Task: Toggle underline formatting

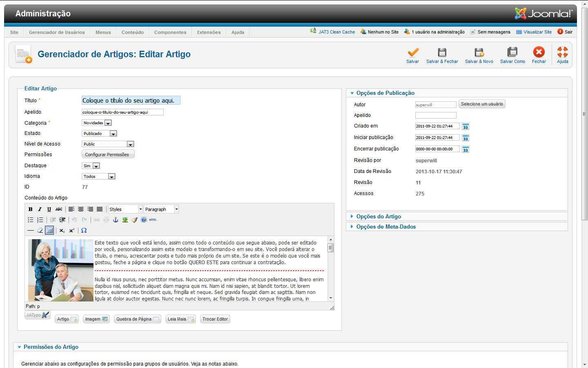Action: click(x=49, y=209)
